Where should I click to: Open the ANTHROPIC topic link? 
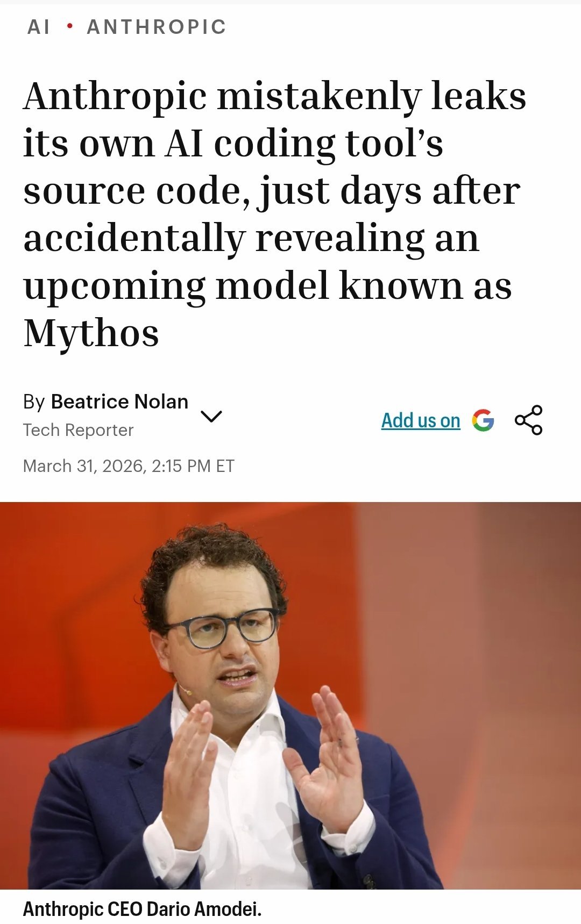coord(157,26)
